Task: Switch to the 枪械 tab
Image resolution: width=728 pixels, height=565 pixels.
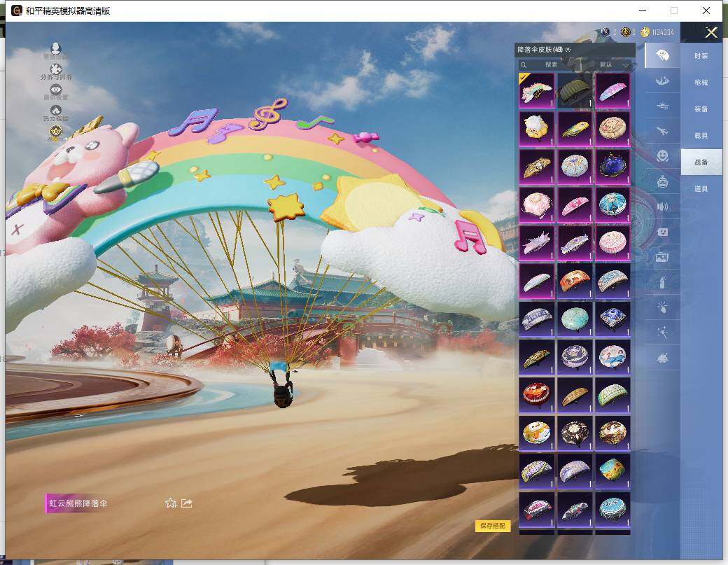Action: [x=701, y=83]
